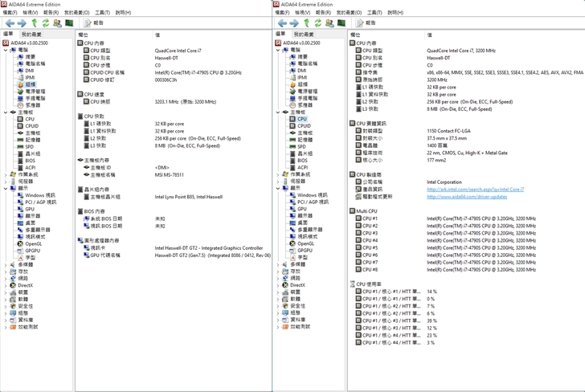The height and width of the screenshot is (392, 585).
Task: Select SPD in the right window tree
Action: pyautogui.click(x=303, y=147)
